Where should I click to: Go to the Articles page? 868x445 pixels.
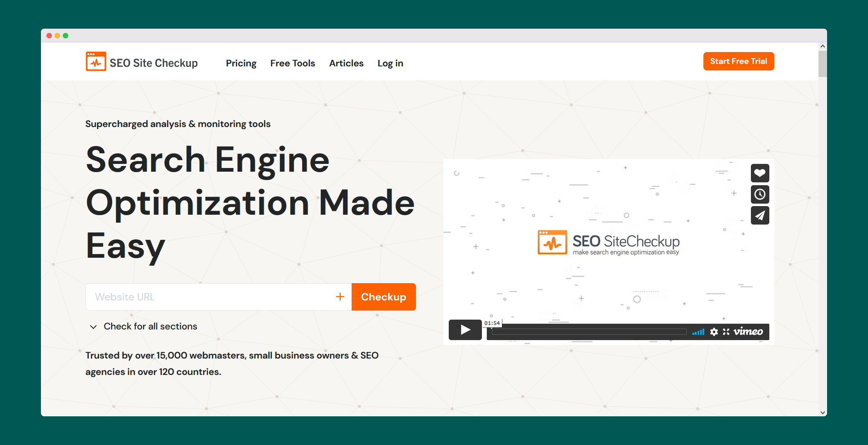[346, 63]
